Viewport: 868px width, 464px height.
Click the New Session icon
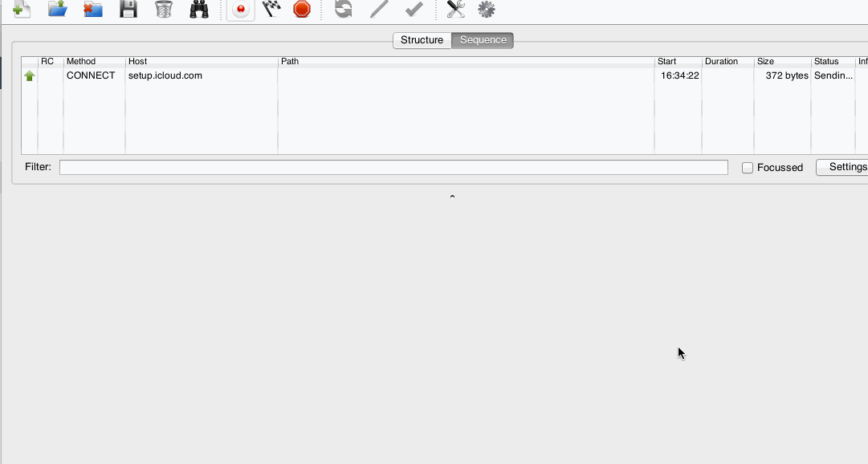tap(22, 9)
